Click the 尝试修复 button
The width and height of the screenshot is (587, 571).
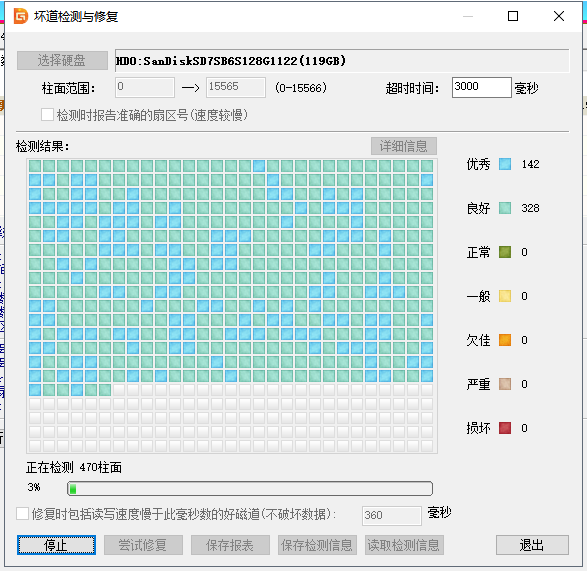[143, 545]
